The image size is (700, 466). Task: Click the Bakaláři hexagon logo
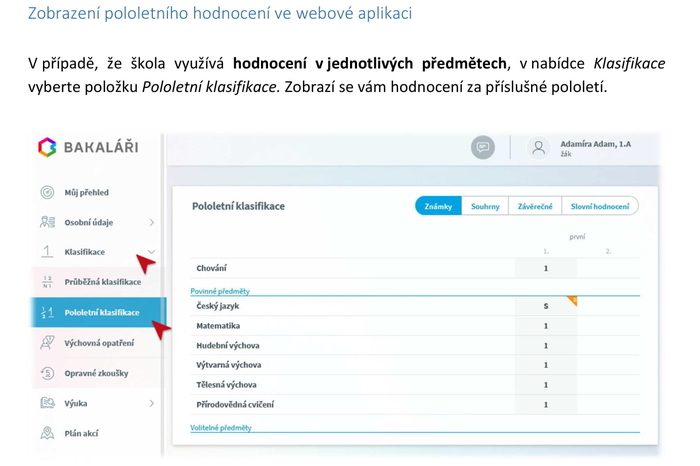click(x=47, y=147)
